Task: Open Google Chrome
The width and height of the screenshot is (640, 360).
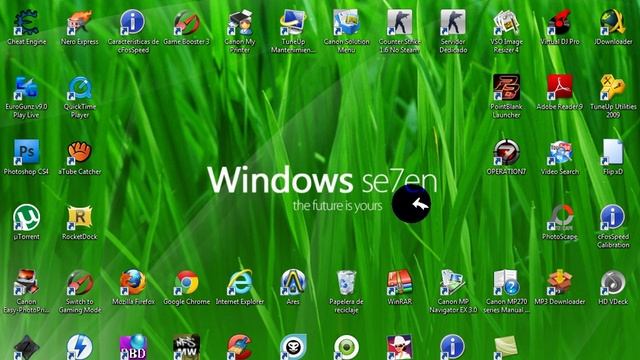Action: pyautogui.click(x=187, y=282)
